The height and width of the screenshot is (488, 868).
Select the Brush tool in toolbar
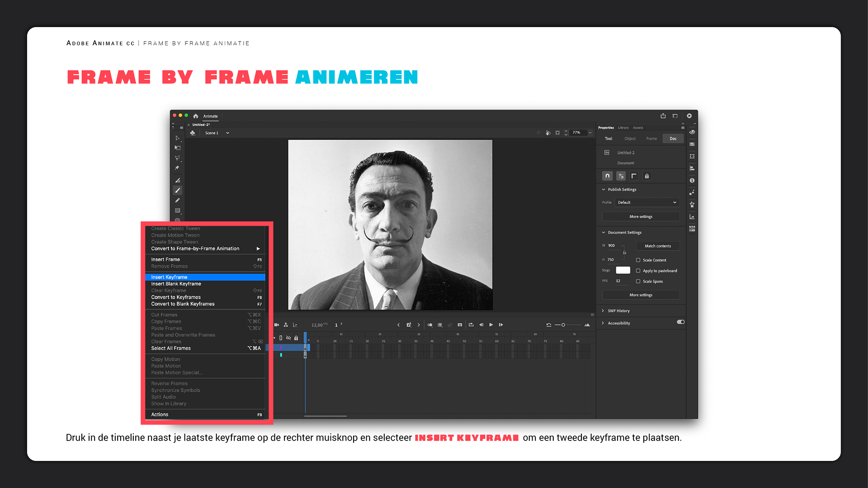click(x=178, y=191)
